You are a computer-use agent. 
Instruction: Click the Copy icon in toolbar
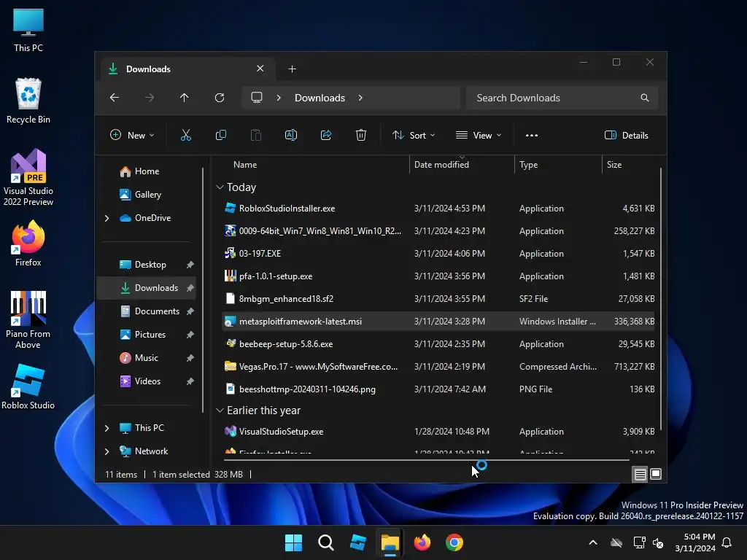click(220, 135)
